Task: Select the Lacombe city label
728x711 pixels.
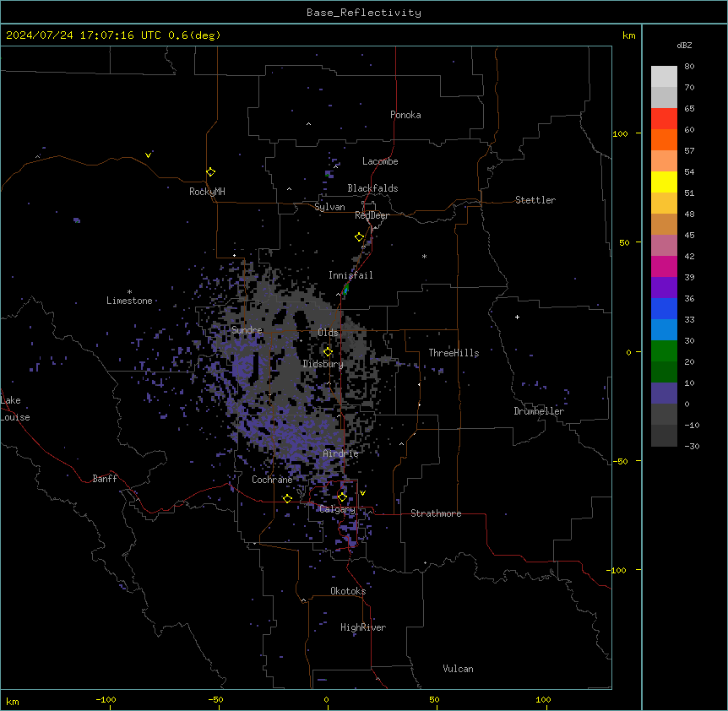Action: [x=380, y=161]
